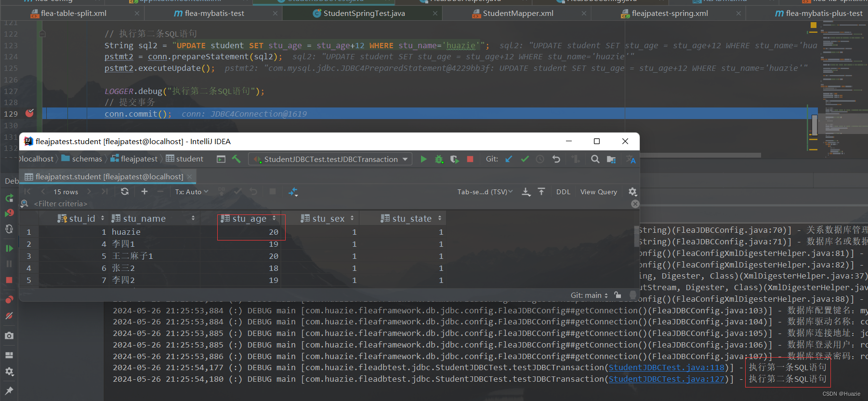Resume program with the green play-bar icon
The height and width of the screenshot is (401, 868).
[9, 248]
